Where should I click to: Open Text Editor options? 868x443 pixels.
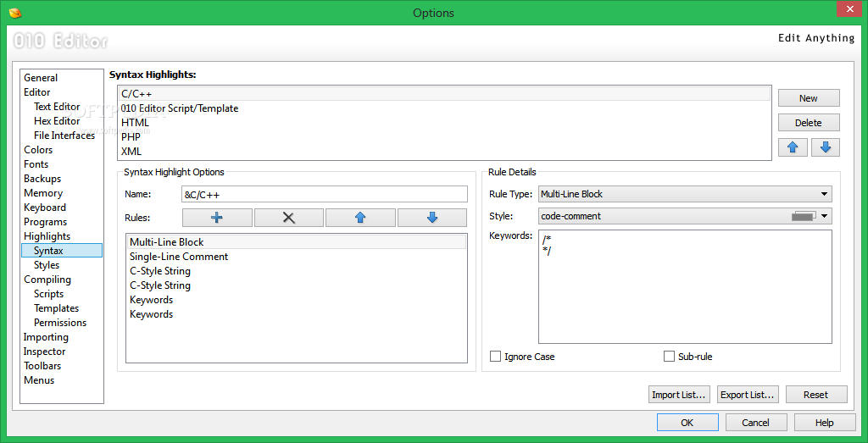57,107
